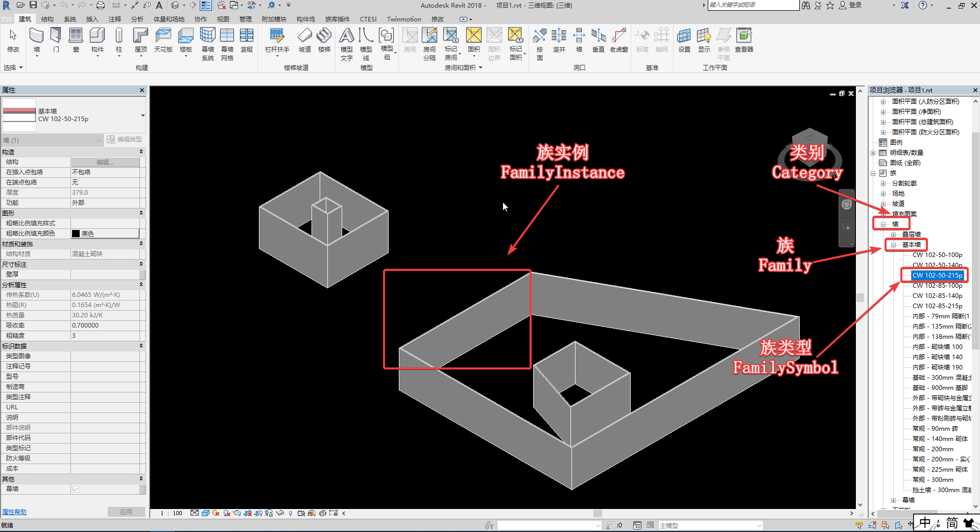980x532 pixels.
Task: Toggle shadows in view control bar
Action: click(227, 513)
